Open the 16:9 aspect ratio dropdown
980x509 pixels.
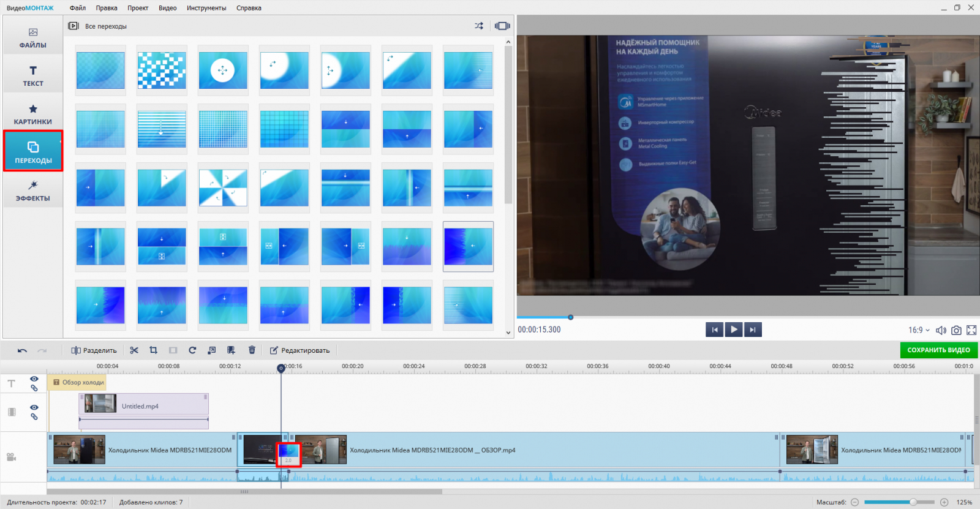[919, 330]
